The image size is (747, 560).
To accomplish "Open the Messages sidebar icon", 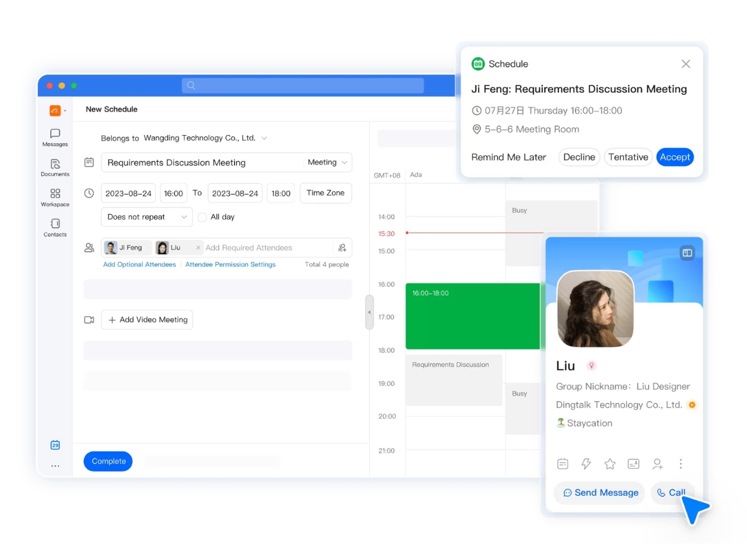I will 55,138.
